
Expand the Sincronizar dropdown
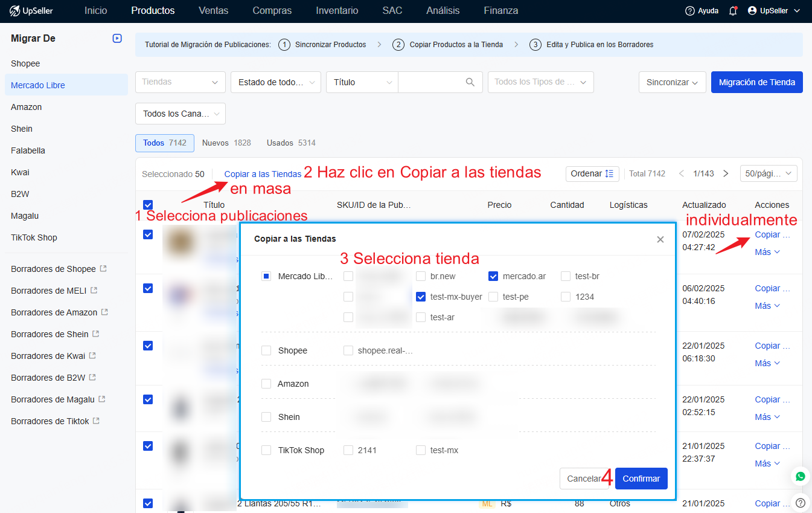point(673,82)
